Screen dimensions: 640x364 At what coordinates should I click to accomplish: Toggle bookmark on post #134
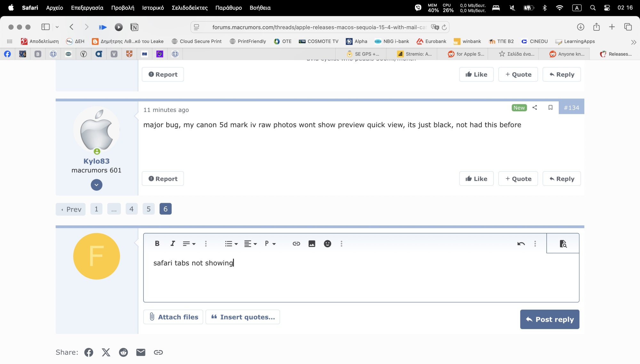550,107
